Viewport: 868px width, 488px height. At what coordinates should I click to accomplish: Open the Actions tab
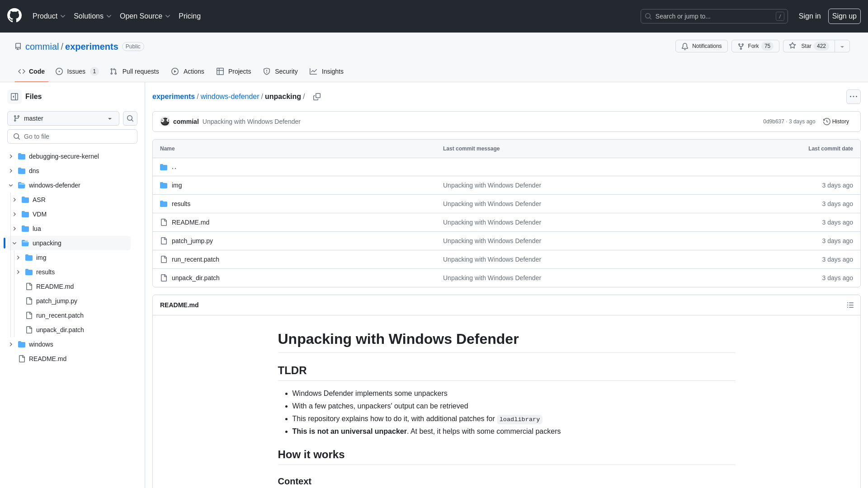(188, 71)
